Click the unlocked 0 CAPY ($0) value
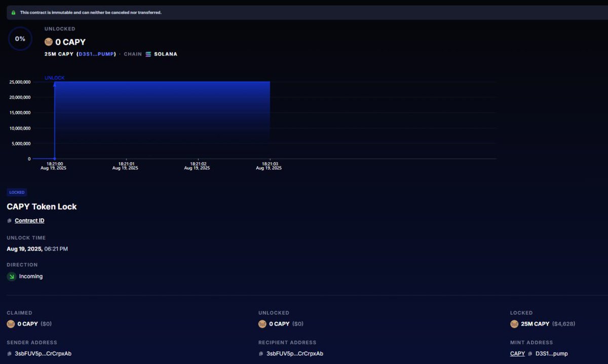Image resolution: width=608 pixels, height=364 pixels. pyautogui.click(x=286, y=324)
